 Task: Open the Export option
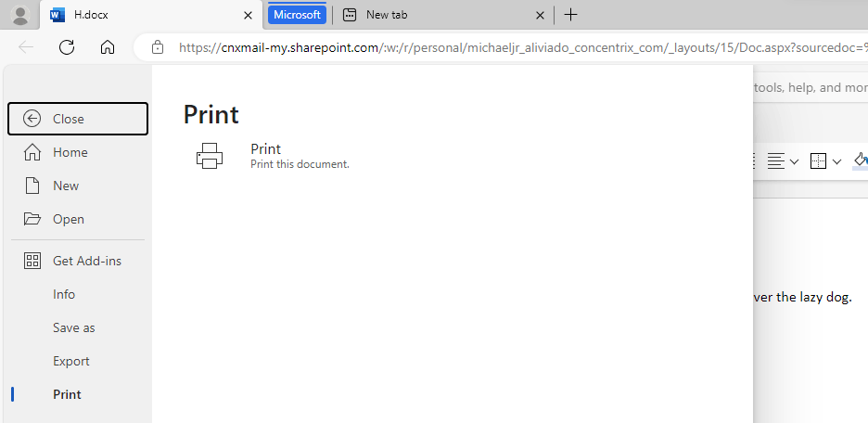78,361
